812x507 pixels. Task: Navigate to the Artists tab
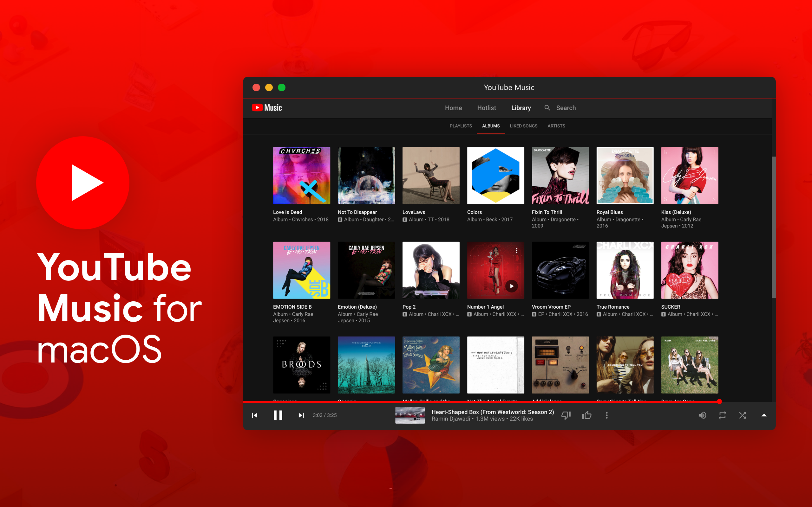(556, 125)
